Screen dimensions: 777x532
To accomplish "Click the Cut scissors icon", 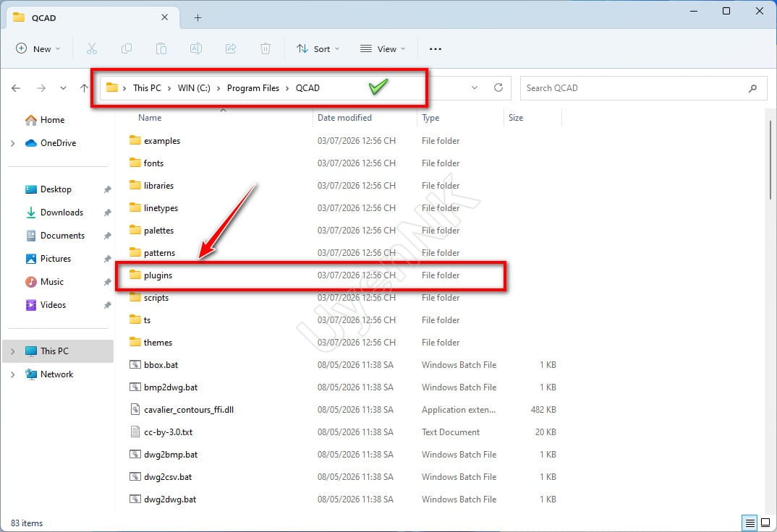I will [92, 48].
